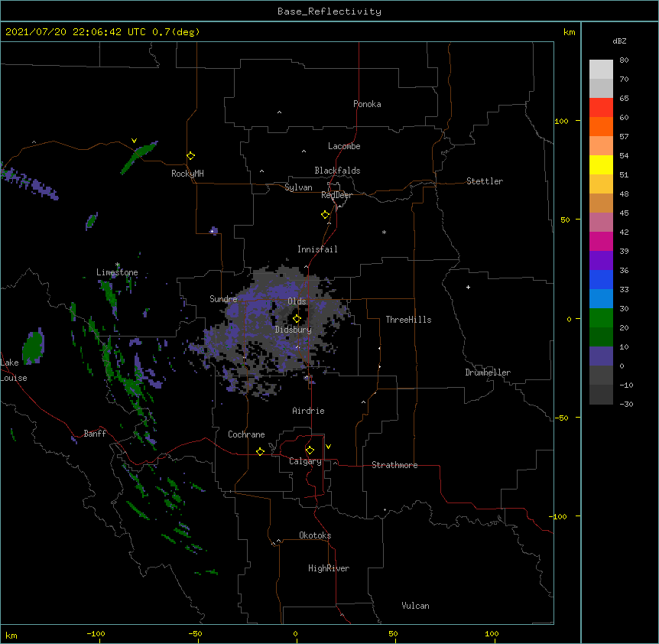Click the RockyMH label
This screenshot has height=644, width=659.
coord(187,174)
